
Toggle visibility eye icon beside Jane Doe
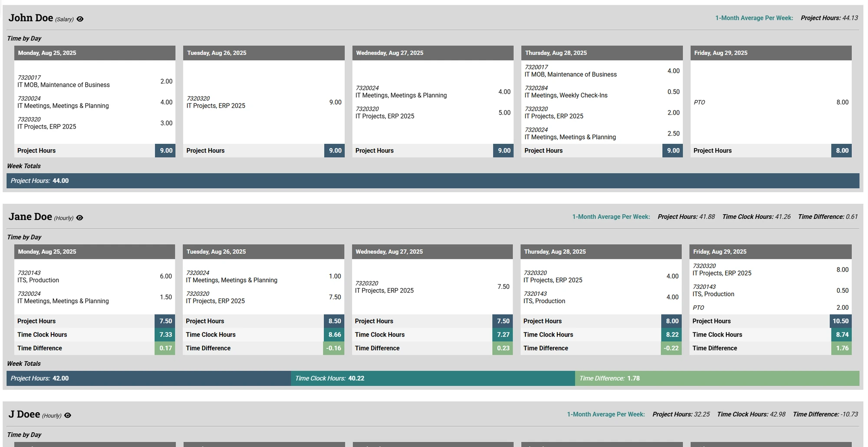click(80, 218)
